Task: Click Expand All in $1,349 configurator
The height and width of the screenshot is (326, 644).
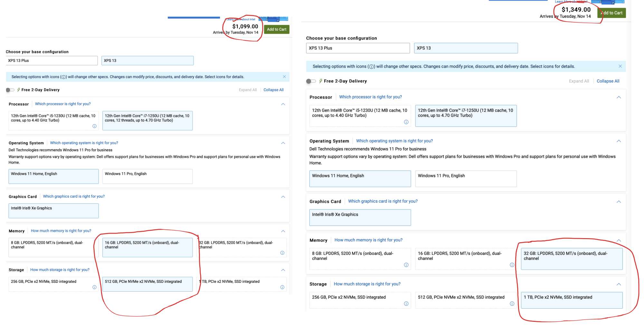Action: point(579,81)
